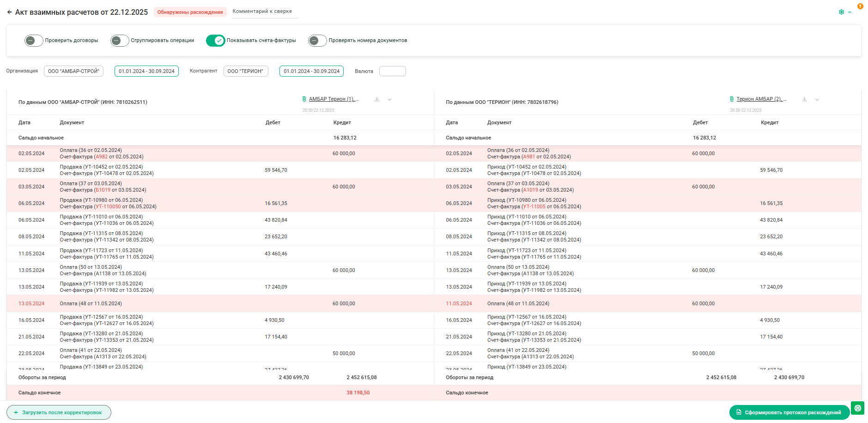The width and height of the screenshot is (868, 423).
Task: Expand the Терион АМБАР (2) file options
Action: click(817, 99)
